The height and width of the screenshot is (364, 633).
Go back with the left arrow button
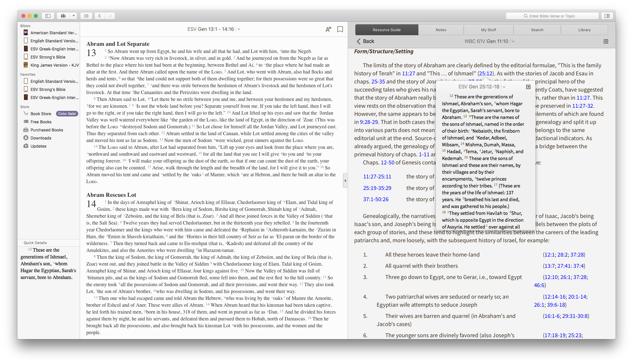click(x=100, y=16)
